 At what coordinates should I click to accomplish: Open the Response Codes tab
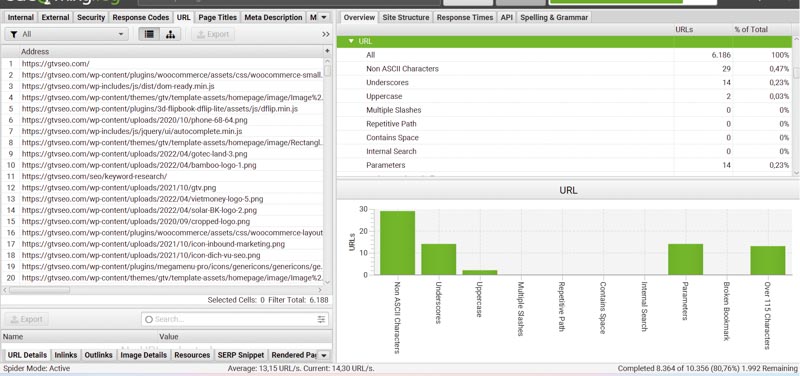tap(141, 17)
